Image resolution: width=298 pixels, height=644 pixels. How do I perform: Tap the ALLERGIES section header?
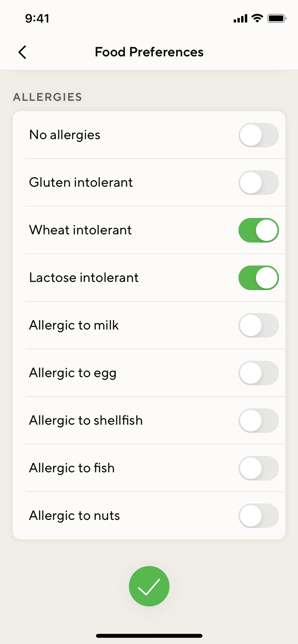(x=48, y=97)
